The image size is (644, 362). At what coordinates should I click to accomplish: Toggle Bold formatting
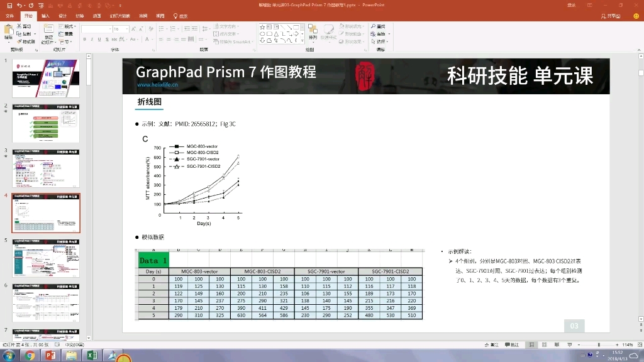(85, 40)
